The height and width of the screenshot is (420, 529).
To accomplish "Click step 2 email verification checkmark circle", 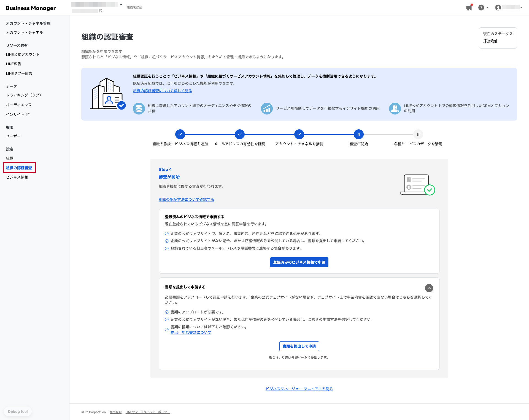I will tap(240, 134).
